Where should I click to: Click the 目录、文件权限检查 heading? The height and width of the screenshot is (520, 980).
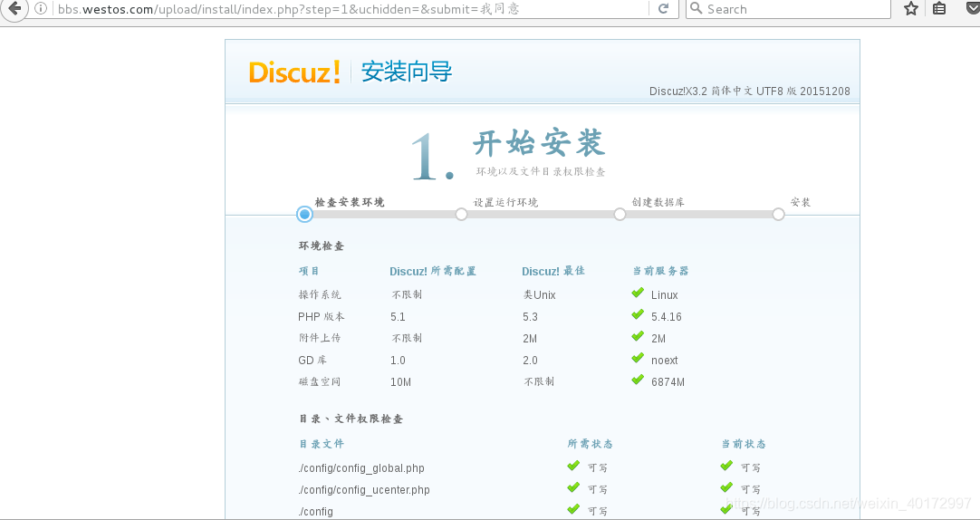pos(351,419)
